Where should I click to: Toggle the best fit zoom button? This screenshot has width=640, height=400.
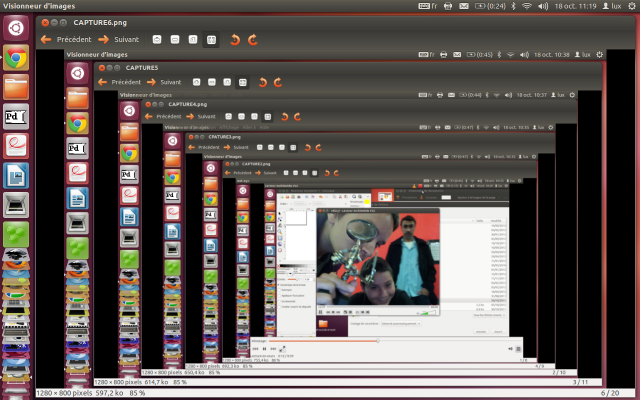click(210, 40)
